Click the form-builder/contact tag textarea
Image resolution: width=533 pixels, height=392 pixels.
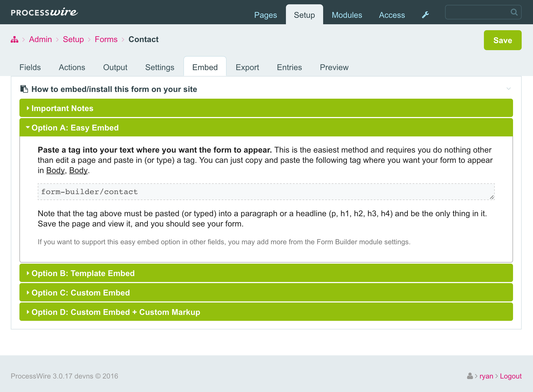coord(266,192)
